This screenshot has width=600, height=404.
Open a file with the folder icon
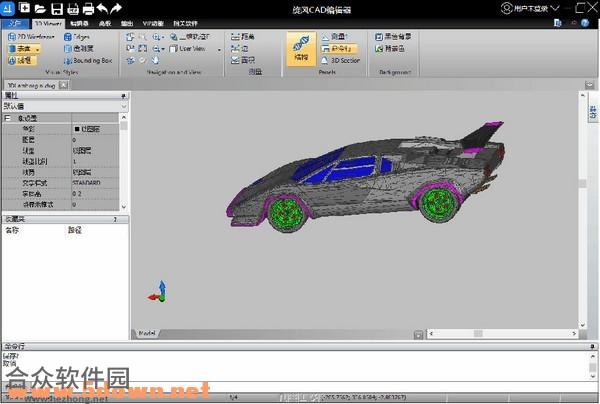pyautogui.click(x=40, y=8)
